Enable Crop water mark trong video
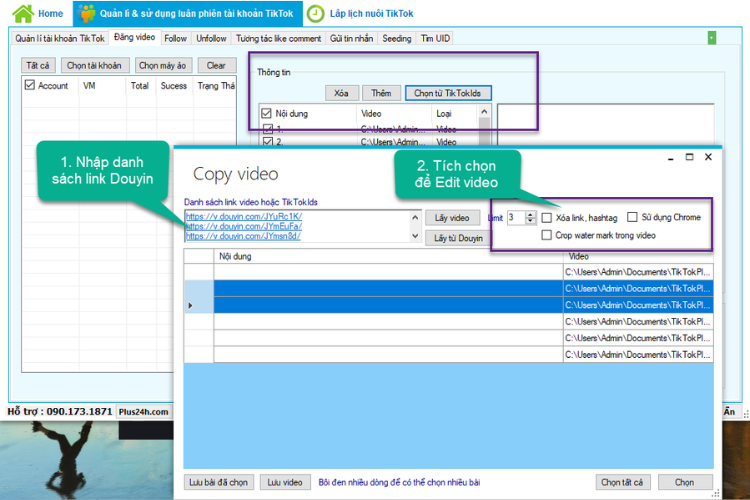The width and height of the screenshot is (750, 500). pos(547,235)
